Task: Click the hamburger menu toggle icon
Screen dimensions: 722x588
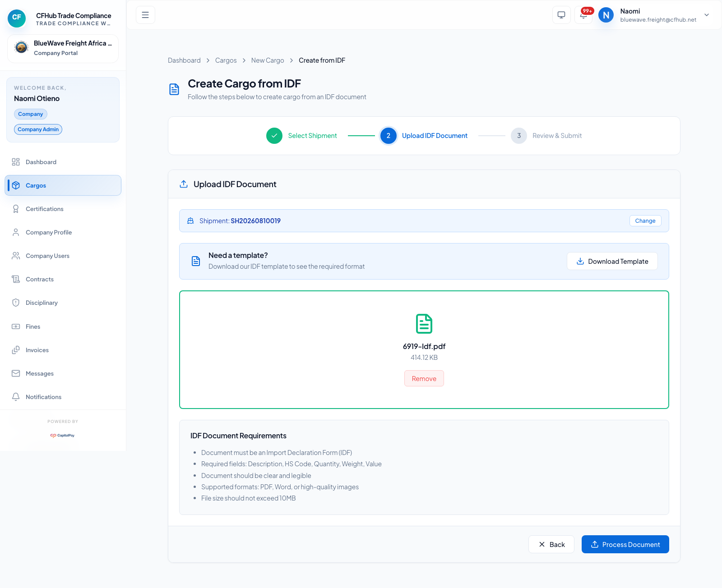Action: tap(145, 15)
